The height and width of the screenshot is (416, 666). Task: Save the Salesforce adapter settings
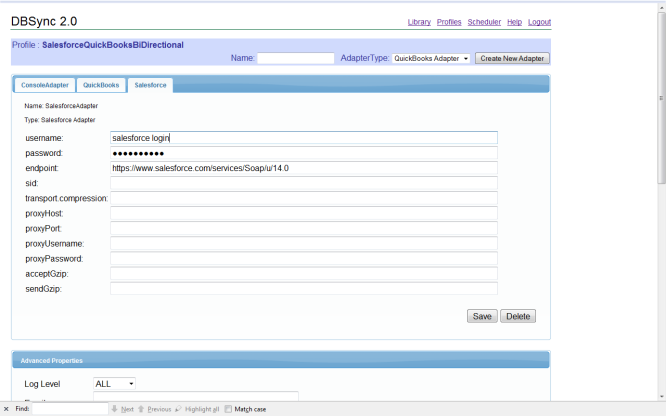pos(482,316)
